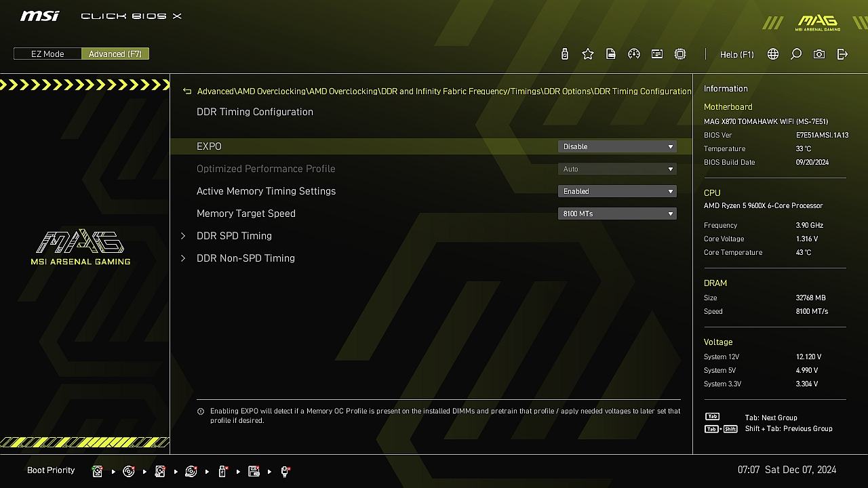Click BIOS version E7E51AMSI.1A13 value
Viewport: 868px width, 488px height.
[822, 135]
